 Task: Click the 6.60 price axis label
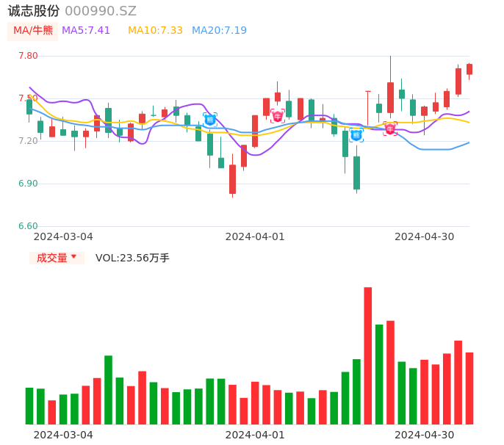[x=28, y=226]
